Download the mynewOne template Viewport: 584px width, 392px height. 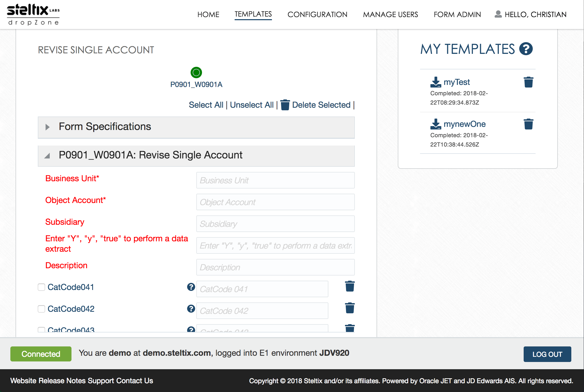tap(436, 124)
